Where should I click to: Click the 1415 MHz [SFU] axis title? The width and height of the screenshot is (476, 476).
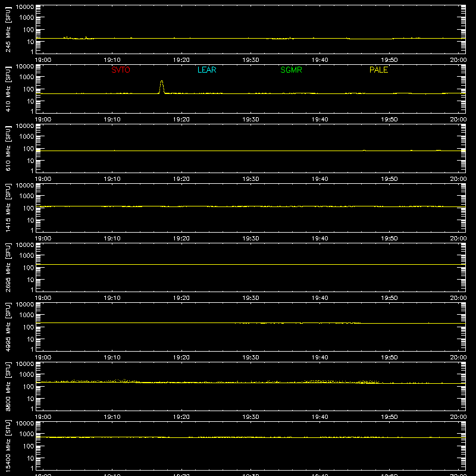[x=8, y=208]
